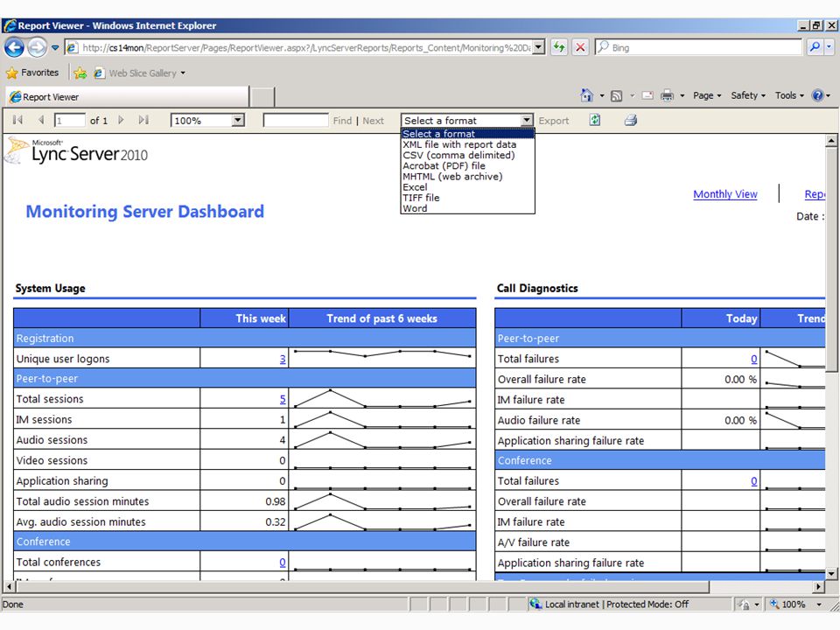Screen dimensions: 840x630
Task: Click the RSS Feeds icon
Action: coord(617,96)
